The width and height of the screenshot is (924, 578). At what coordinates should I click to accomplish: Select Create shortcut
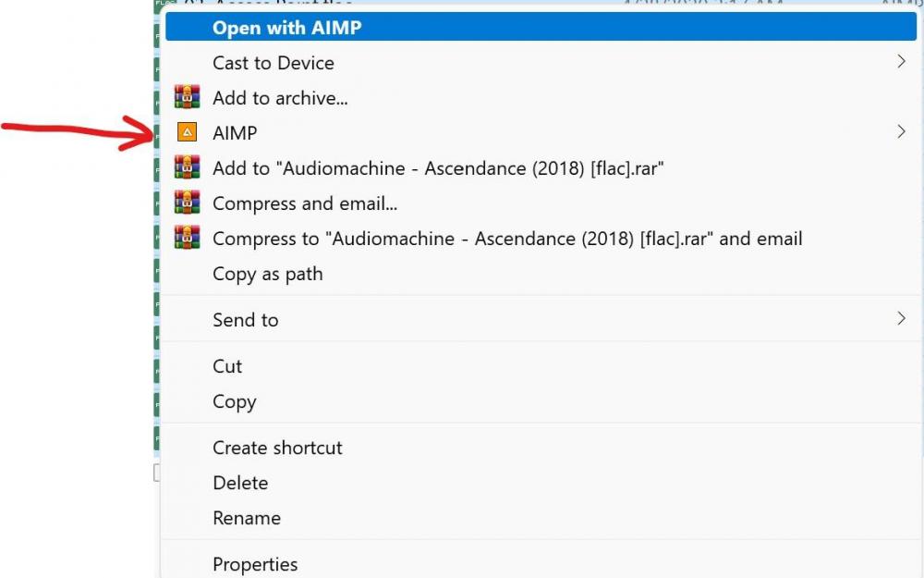pyautogui.click(x=277, y=448)
